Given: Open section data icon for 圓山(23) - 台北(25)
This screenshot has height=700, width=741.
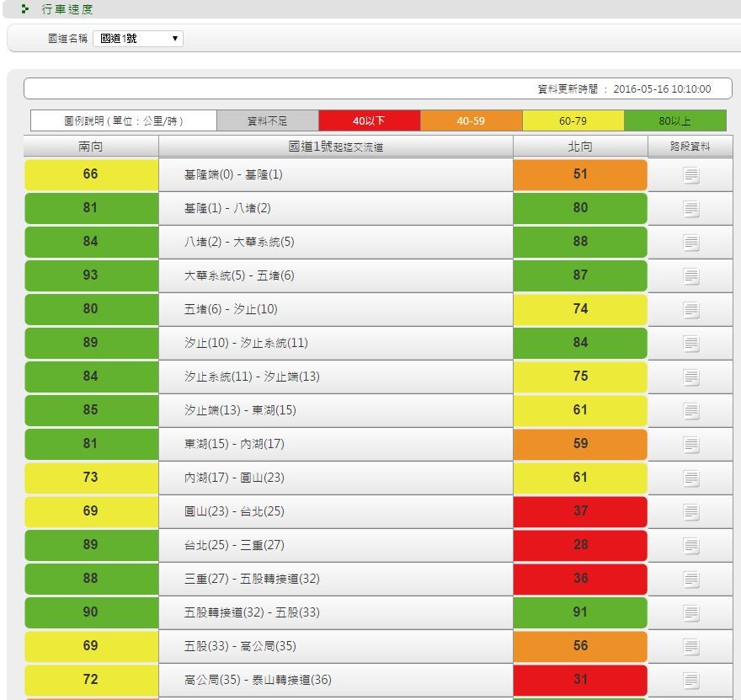Looking at the screenshot, I should click(690, 512).
